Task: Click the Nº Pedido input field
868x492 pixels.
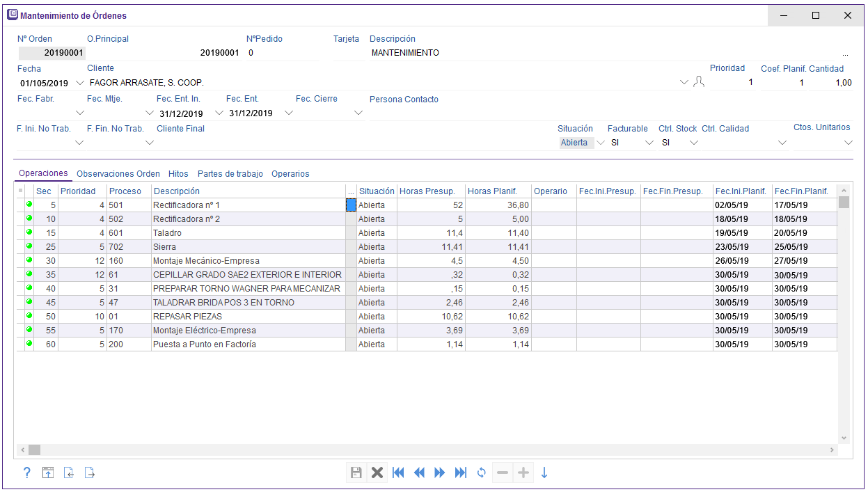Action: coord(282,53)
